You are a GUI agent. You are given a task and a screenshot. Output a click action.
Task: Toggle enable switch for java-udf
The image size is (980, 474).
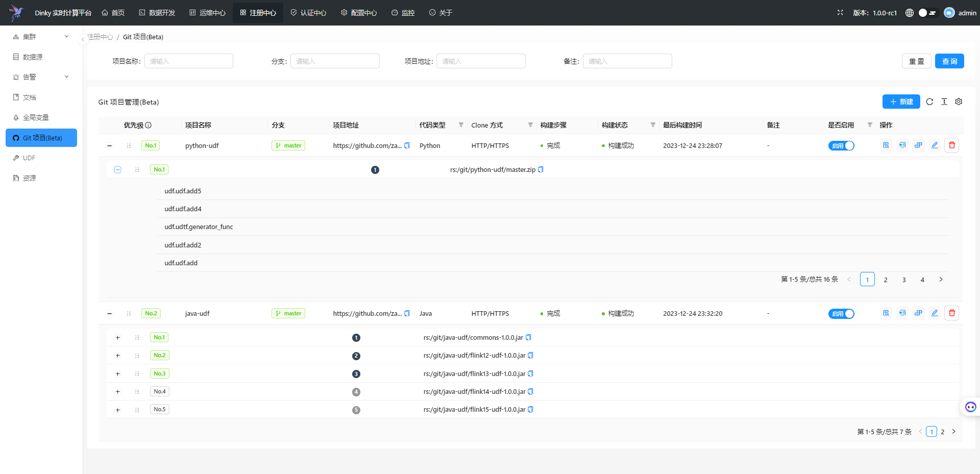(x=841, y=313)
